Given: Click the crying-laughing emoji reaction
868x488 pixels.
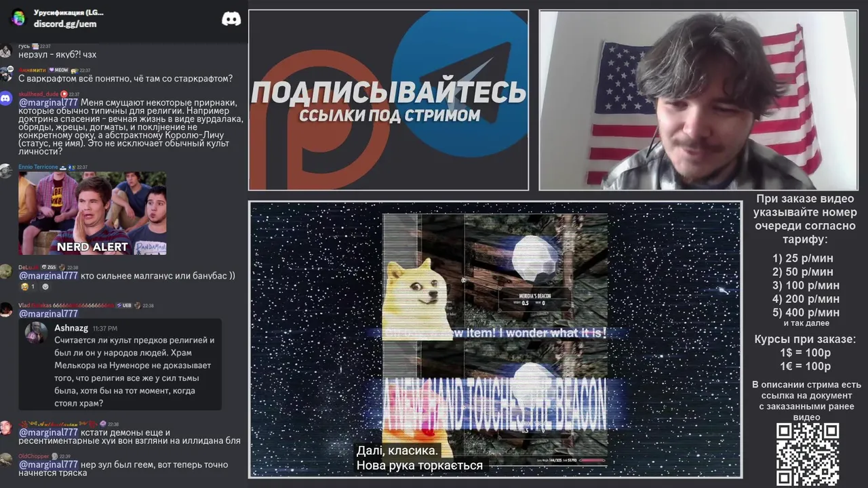Looking at the screenshot, I should pos(24,287).
